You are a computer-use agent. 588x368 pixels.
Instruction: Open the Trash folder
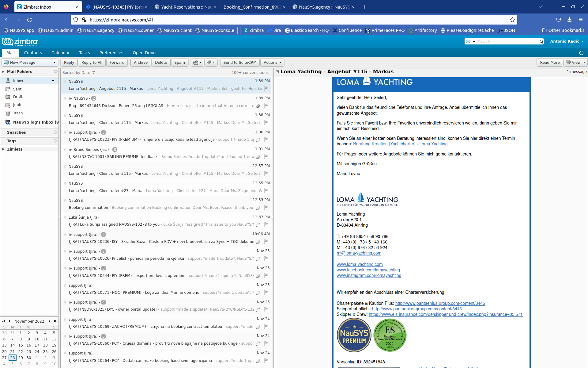(x=18, y=113)
